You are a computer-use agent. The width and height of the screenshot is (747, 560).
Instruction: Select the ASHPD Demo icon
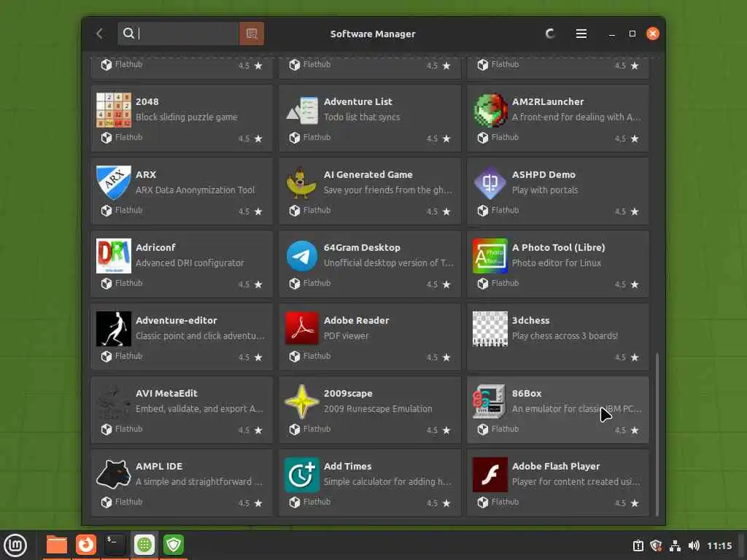point(489,183)
